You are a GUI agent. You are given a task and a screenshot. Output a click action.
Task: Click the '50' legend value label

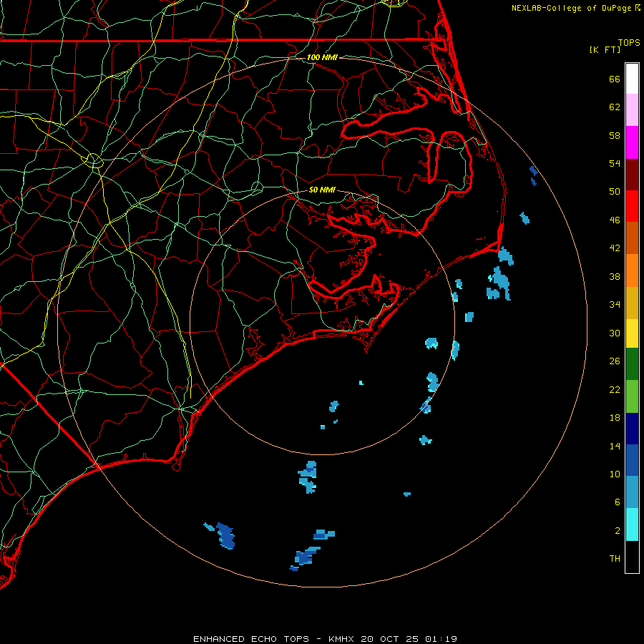click(615, 191)
